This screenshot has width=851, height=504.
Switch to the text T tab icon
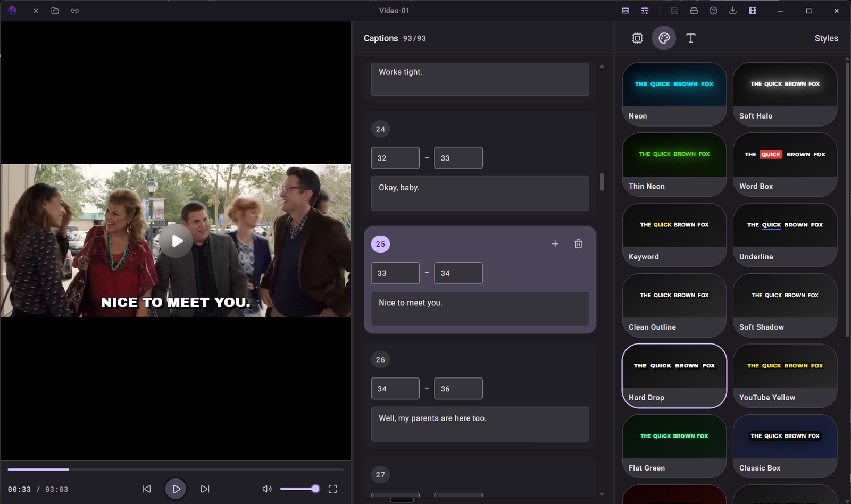(x=691, y=38)
